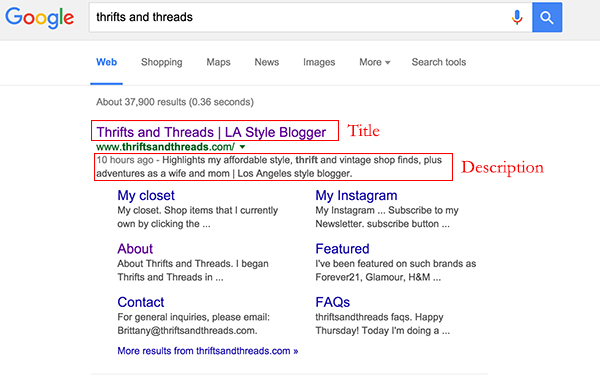
Task: Open 'Thrifts and Threads | LA Style Blogger' result
Action: tap(211, 132)
